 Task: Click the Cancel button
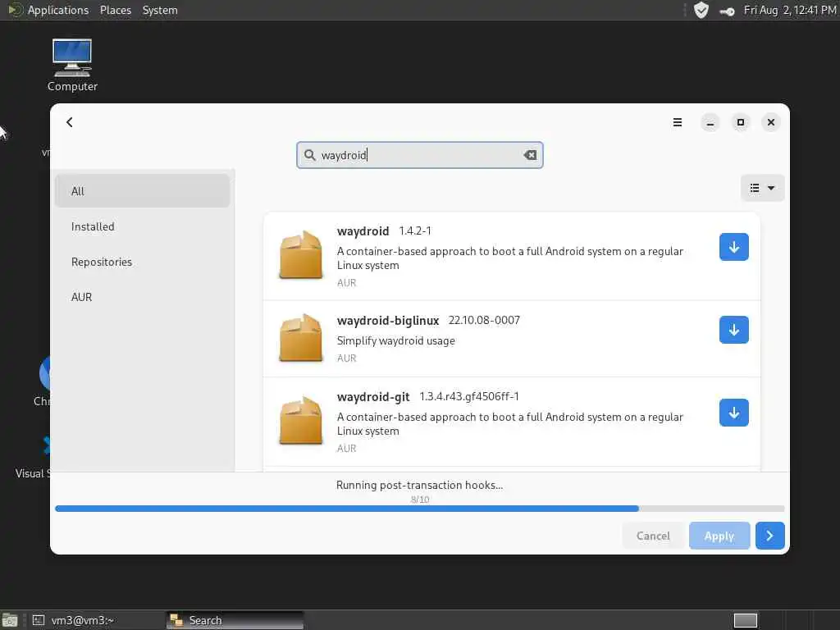pyautogui.click(x=653, y=536)
